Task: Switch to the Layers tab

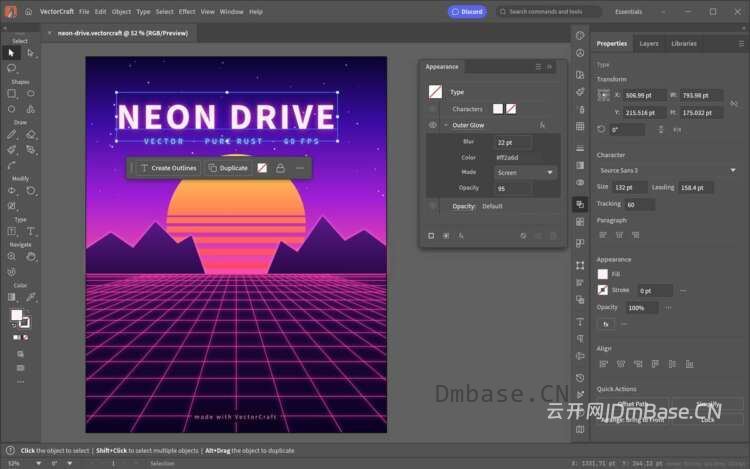Action: [649, 44]
